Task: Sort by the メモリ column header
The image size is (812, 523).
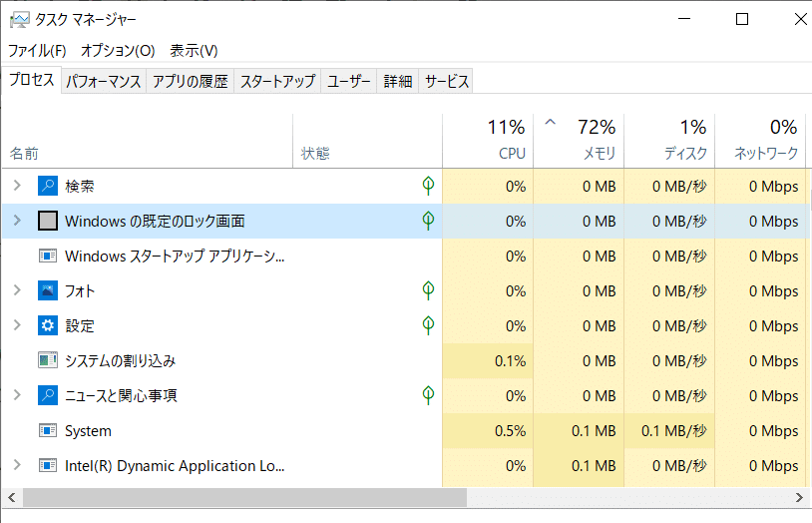Action: [579, 141]
